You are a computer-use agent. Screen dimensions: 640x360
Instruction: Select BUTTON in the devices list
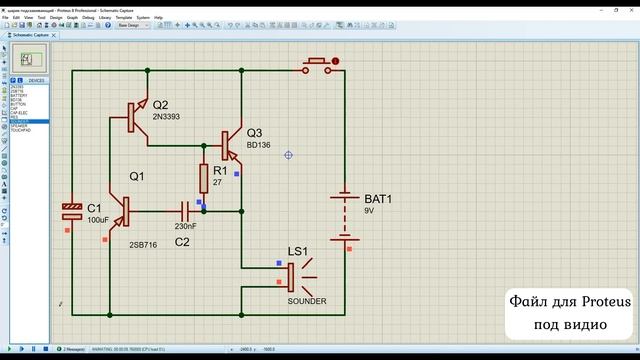(x=18, y=104)
